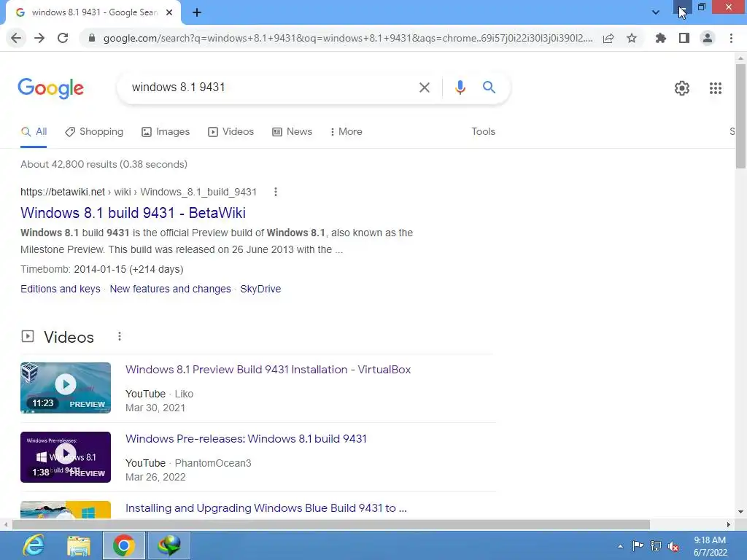747x560 pixels.
Task: Open network status tray icon
Action: point(656,545)
